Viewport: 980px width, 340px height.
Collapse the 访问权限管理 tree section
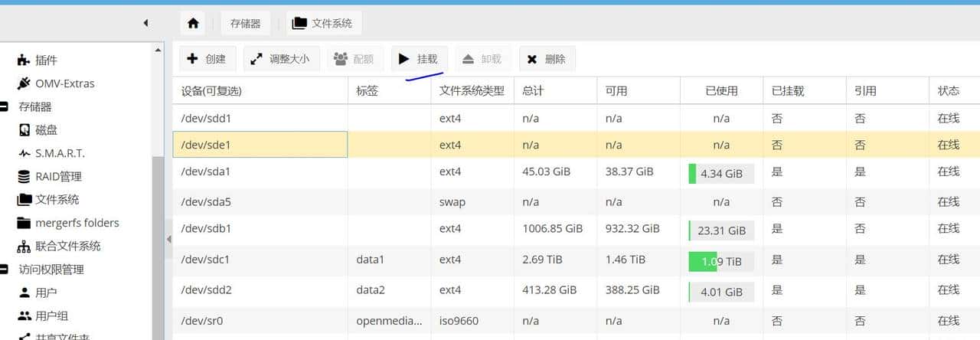click(x=4, y=270)
